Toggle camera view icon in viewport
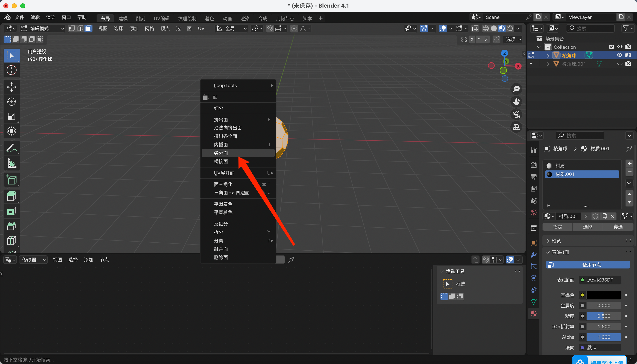This screenshot has width=637, height=364. tap(516, 114)
